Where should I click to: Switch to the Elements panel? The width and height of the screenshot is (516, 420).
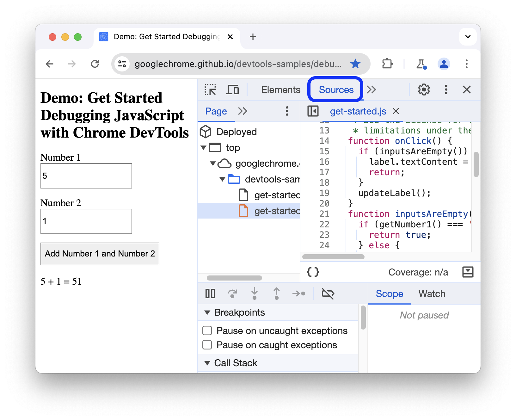coord(280,90)
